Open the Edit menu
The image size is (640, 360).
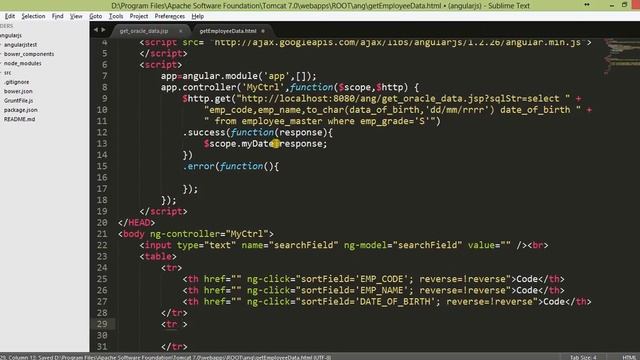pos(10,16)
